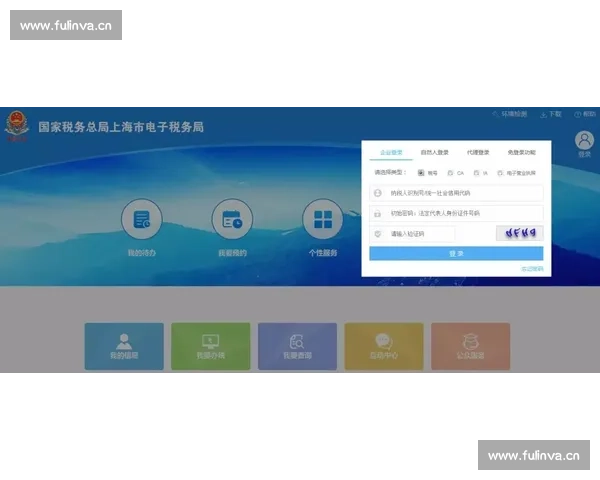Switch to the 企业登录 tab

391,152
